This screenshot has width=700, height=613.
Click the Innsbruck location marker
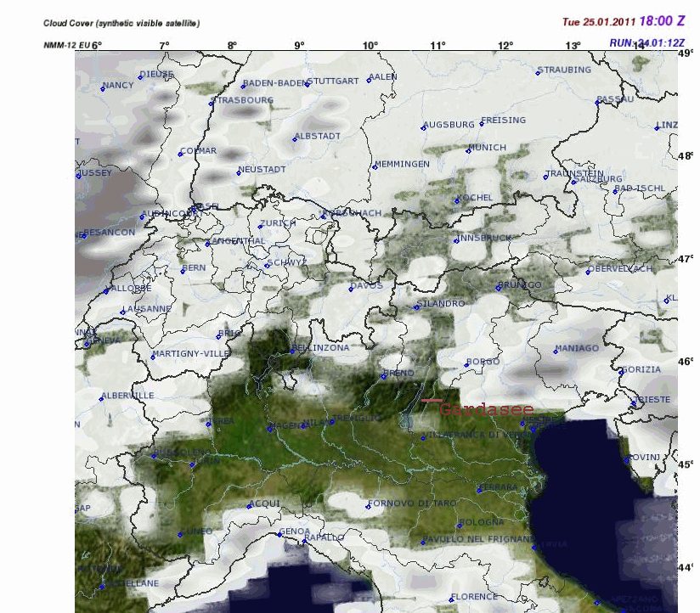(x=456, y=241)
